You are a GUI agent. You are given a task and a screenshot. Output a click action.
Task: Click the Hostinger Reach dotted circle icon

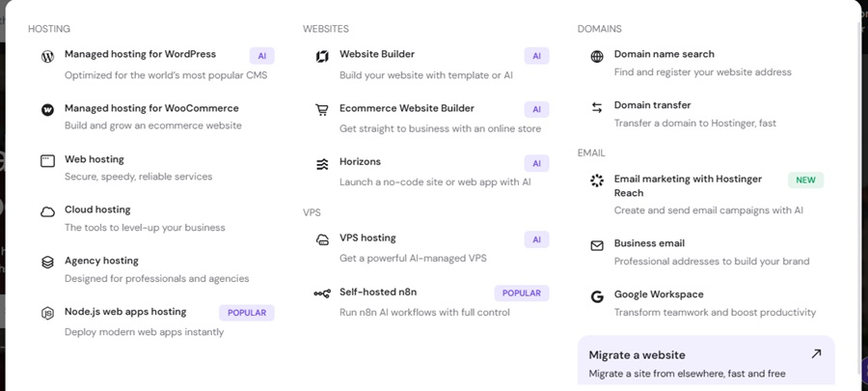(x=597, y=181)
